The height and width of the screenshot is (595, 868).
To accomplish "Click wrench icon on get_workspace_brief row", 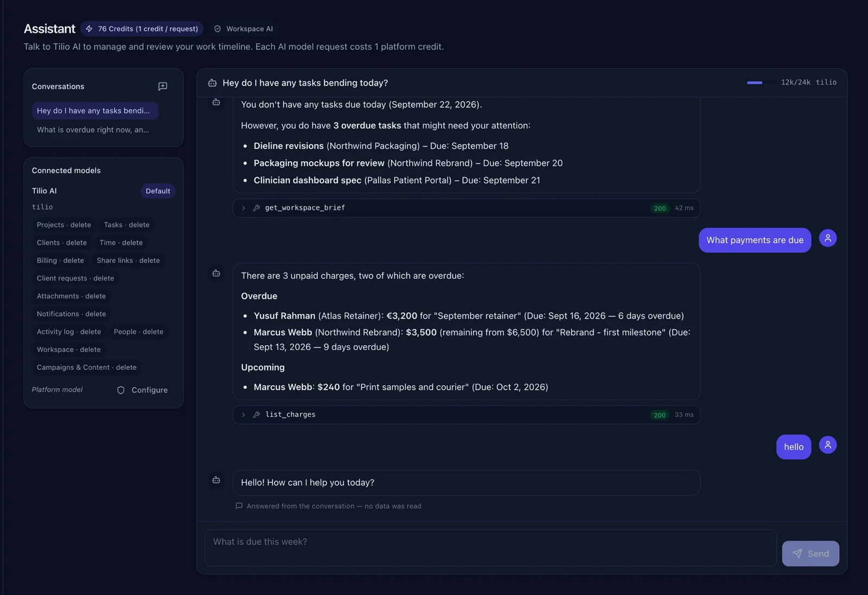I will click(x=257, y=208).
